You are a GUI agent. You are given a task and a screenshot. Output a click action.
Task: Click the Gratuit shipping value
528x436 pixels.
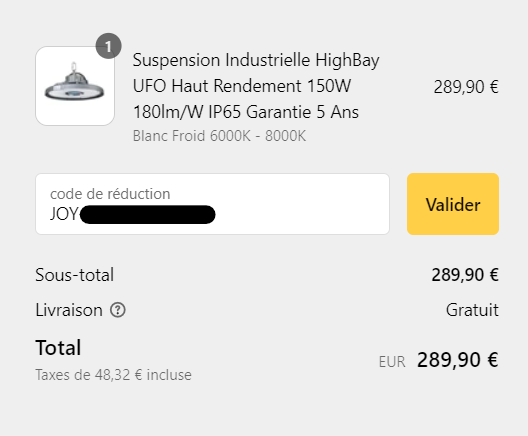[472, 310]
